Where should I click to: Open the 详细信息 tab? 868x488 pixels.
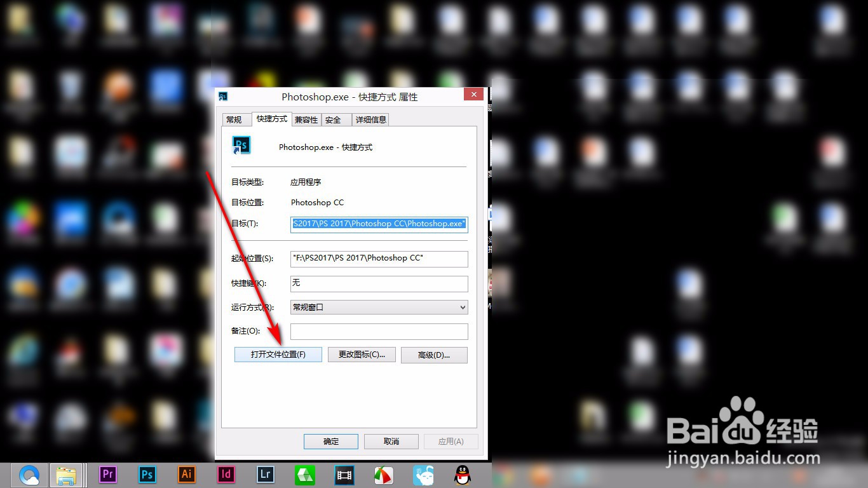pyautogui.click(x=370, y=119)
